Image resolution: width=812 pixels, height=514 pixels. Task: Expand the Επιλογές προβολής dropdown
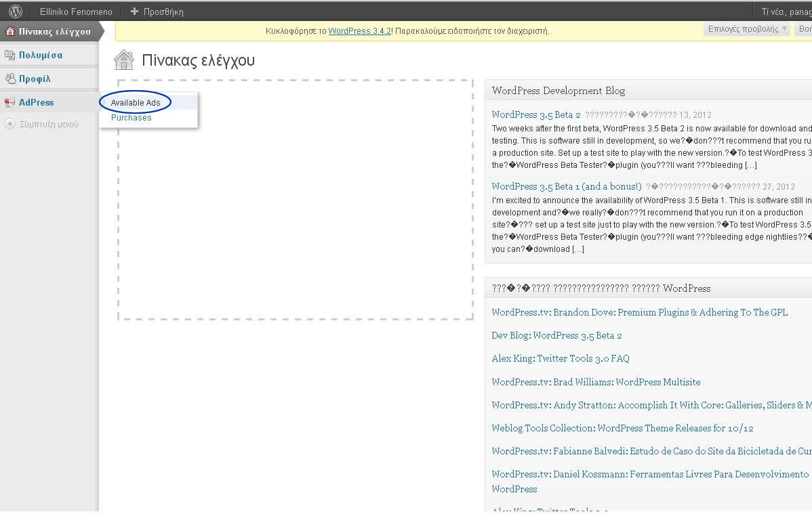[x=747, y=29]
